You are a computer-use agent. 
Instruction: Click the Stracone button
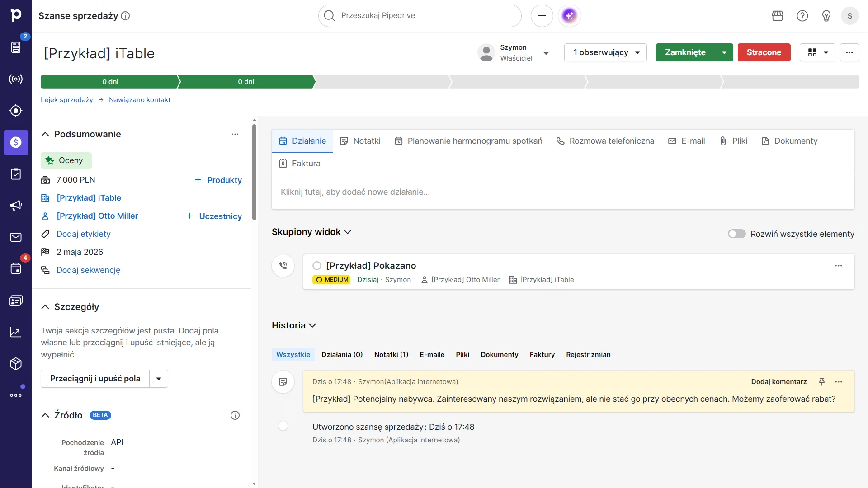[764, 52]
